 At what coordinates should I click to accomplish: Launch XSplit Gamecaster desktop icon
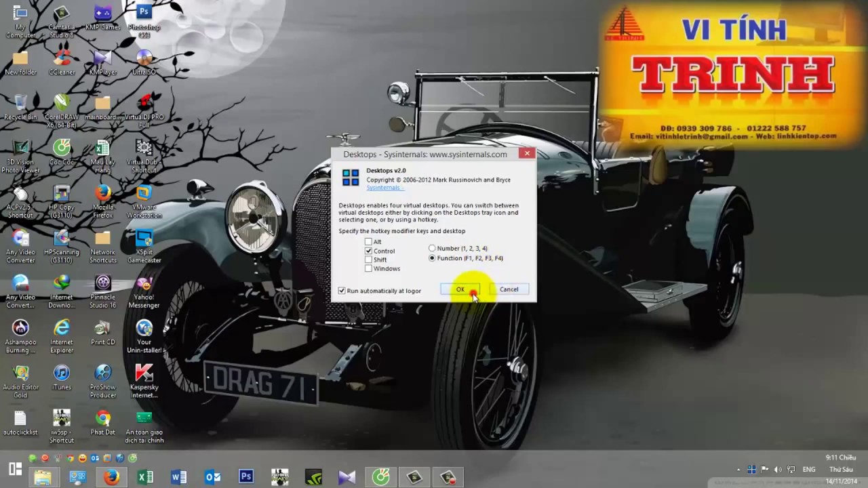tap(144, 245)
